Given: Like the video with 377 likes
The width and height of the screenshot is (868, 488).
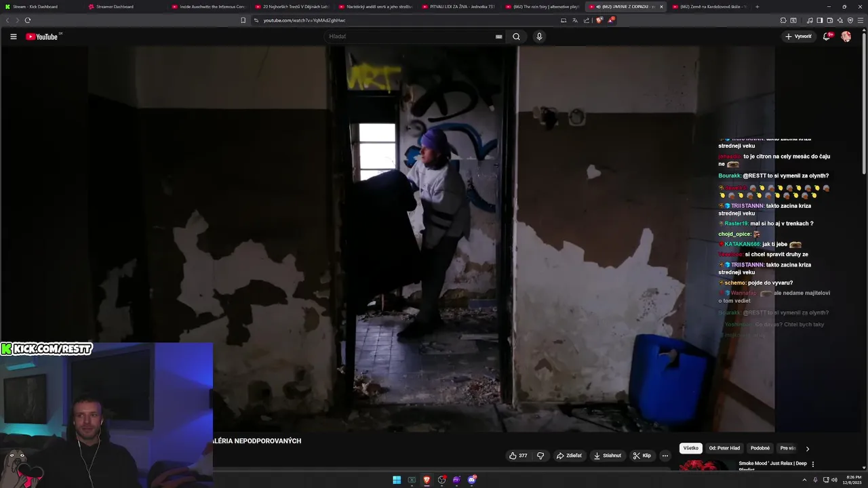Looking at the screenshot, I should [519, 455].
